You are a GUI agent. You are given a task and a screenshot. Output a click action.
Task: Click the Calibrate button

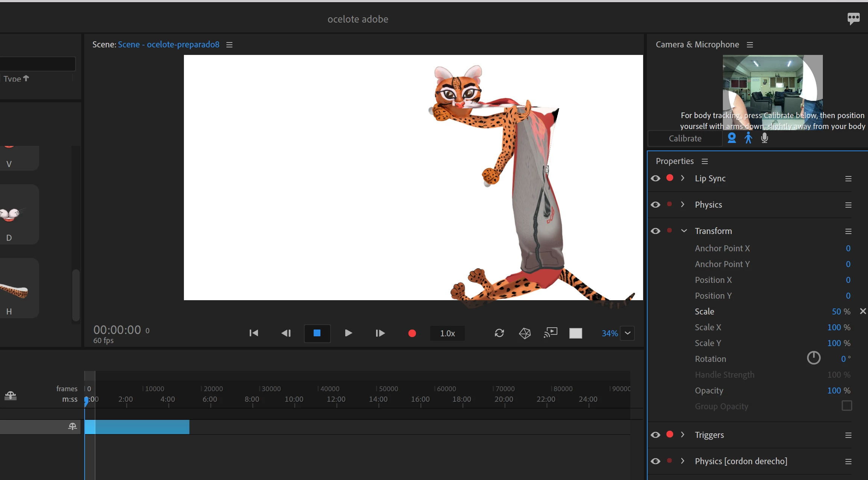pyautogui.click(x=685, y=138)
